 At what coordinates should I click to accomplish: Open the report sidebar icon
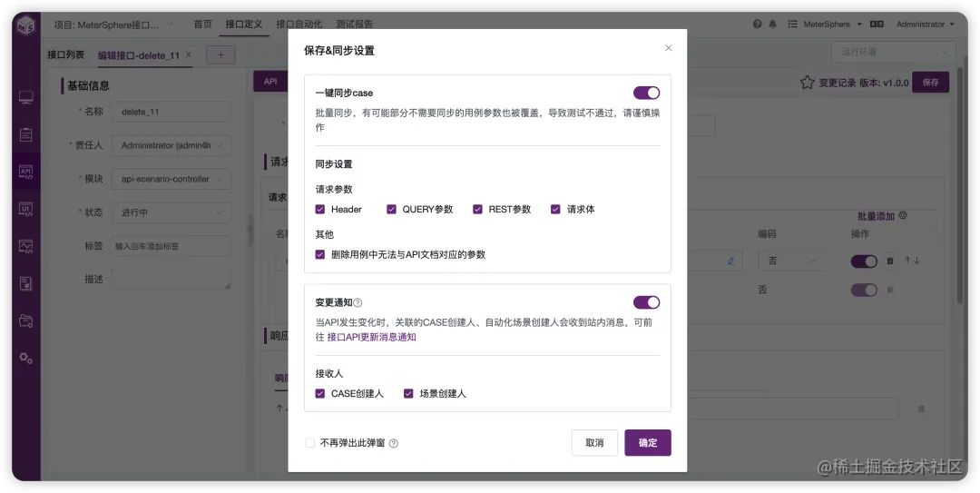tap(25, 283)
